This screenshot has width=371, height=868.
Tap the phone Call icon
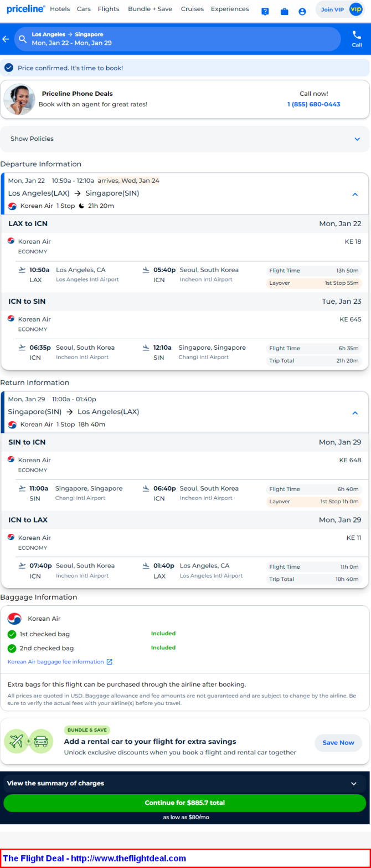[x=357, y=34]
